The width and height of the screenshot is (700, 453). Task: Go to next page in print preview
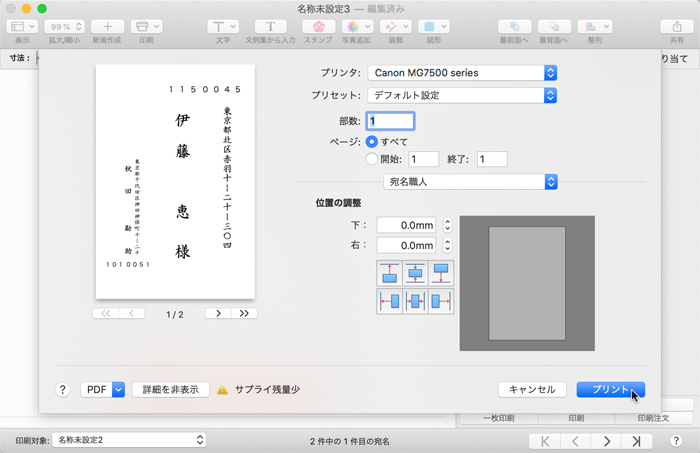point(218,313)
